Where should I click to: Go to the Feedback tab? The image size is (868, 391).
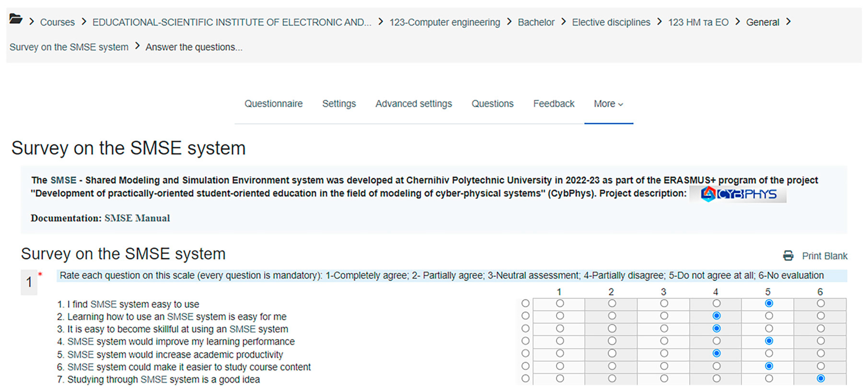click(553, 104)
